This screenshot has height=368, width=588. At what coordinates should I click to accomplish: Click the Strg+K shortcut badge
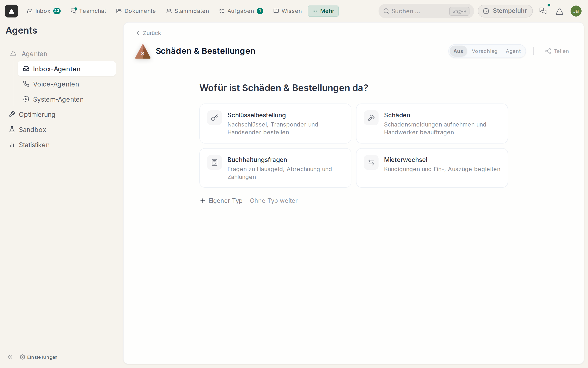click(x=459, y=11)
